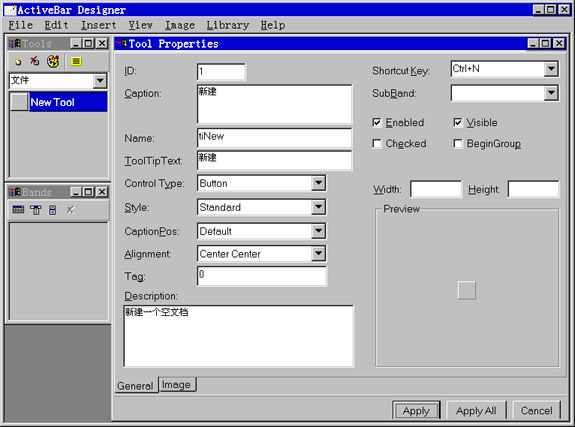
Task: Click the first band icon in Bands panel
Action: [x=18, y=209]
